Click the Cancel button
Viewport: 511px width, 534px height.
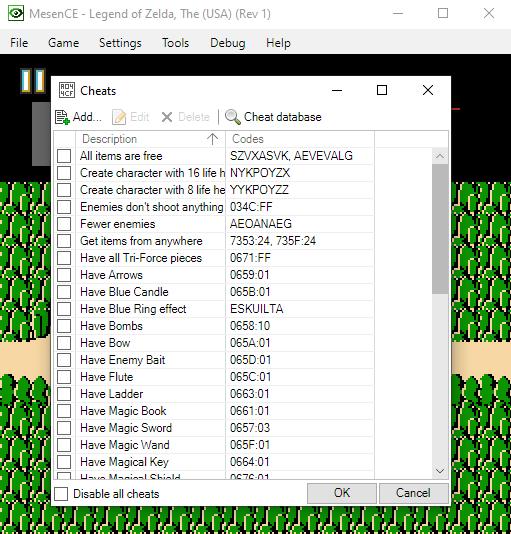413,493
